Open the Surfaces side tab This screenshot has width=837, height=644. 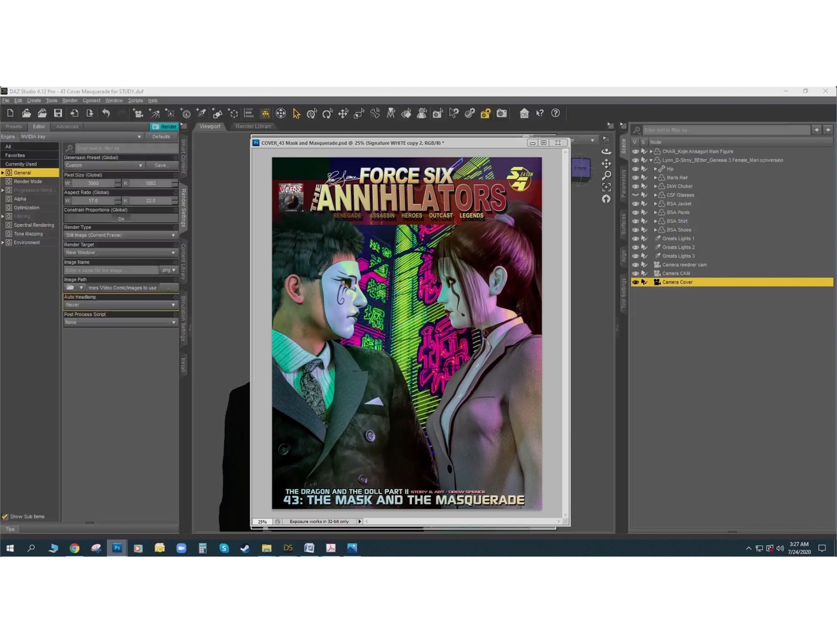[x=623, y=224]
